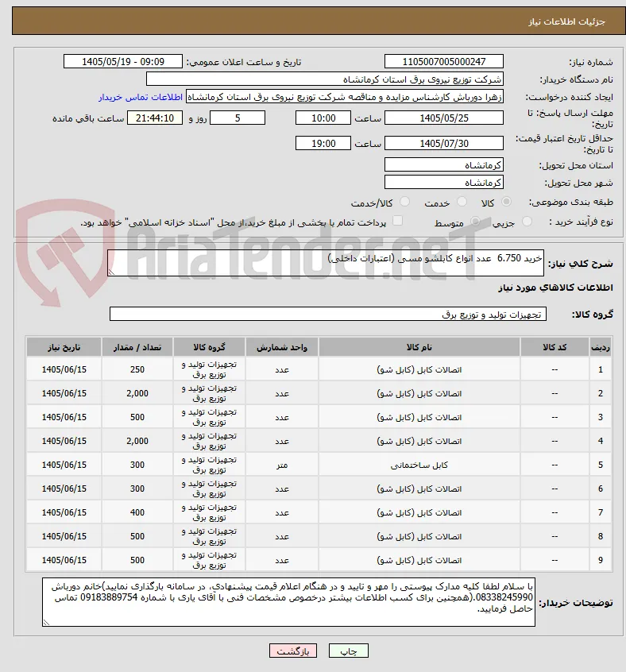Click the buyer notes text area
Viewport: 626px width, 672px height.
coord(289,602)
